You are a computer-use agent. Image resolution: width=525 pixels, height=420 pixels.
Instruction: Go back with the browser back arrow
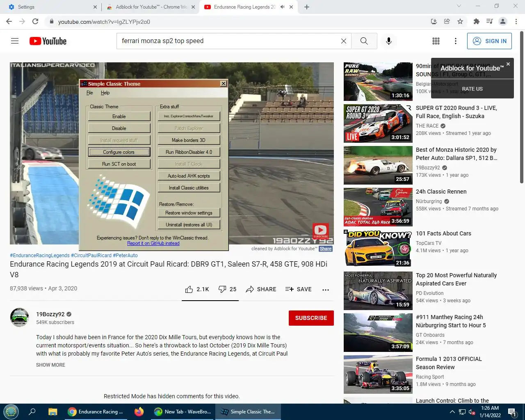click(9, 21)
